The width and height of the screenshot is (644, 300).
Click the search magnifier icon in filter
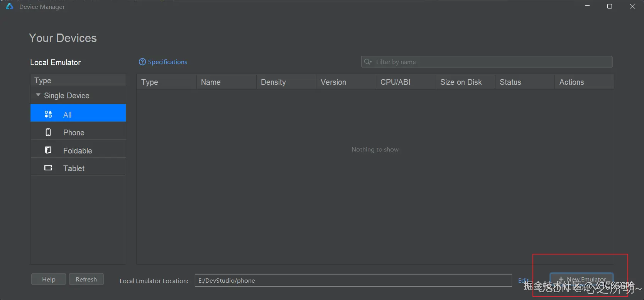pos(368,62)
